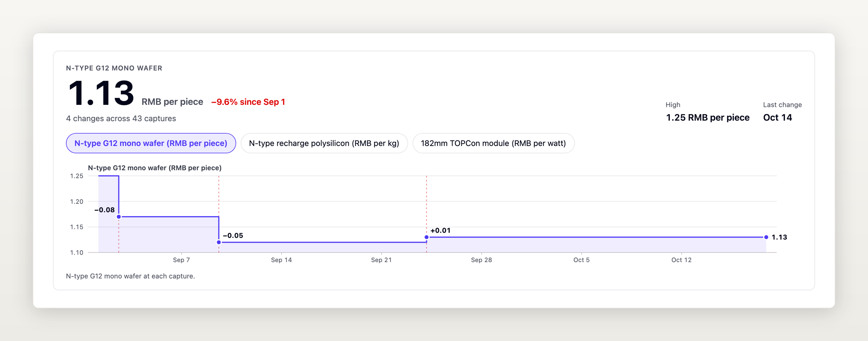Click the High value 1.25 RMB per piece
The width and height of the screenshot is (868, 341).
(707, 118)
